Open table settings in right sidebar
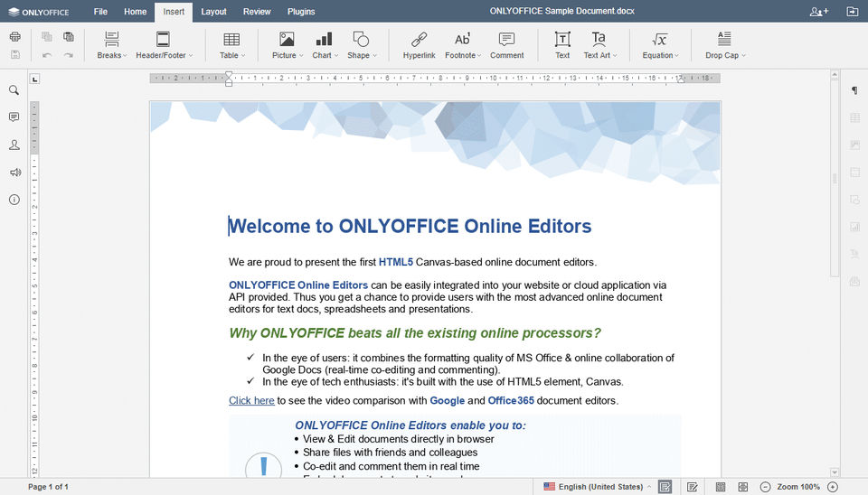The width and height of the screenshot is (868, 495). [854, 117]
